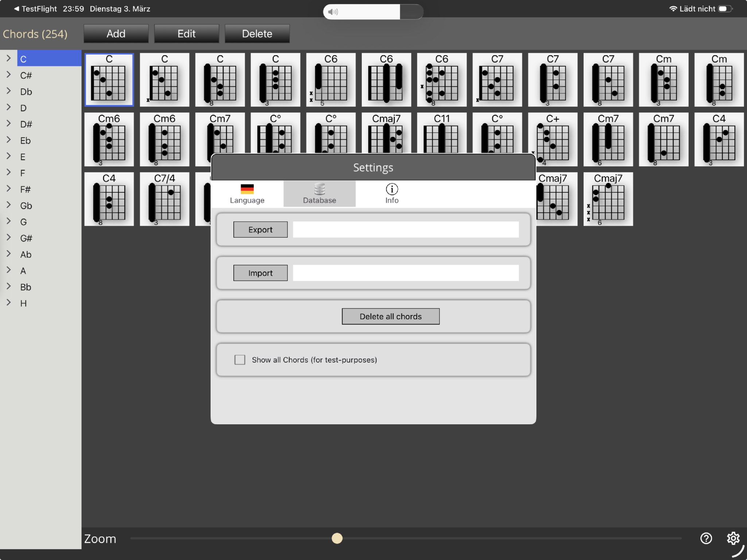Screen dimensions: 747x560
Task: Enable Show all Chords checkbox
Action: [240, 360]
